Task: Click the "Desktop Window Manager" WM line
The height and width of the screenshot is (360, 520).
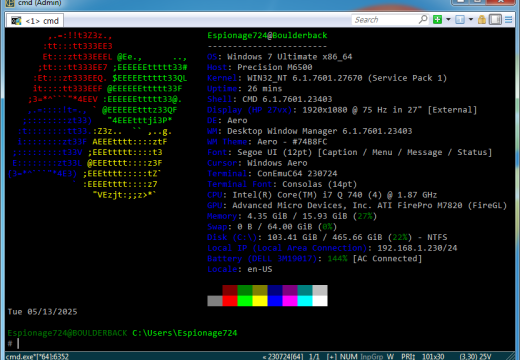Action: pyautogui.click(x=282, y=131)
